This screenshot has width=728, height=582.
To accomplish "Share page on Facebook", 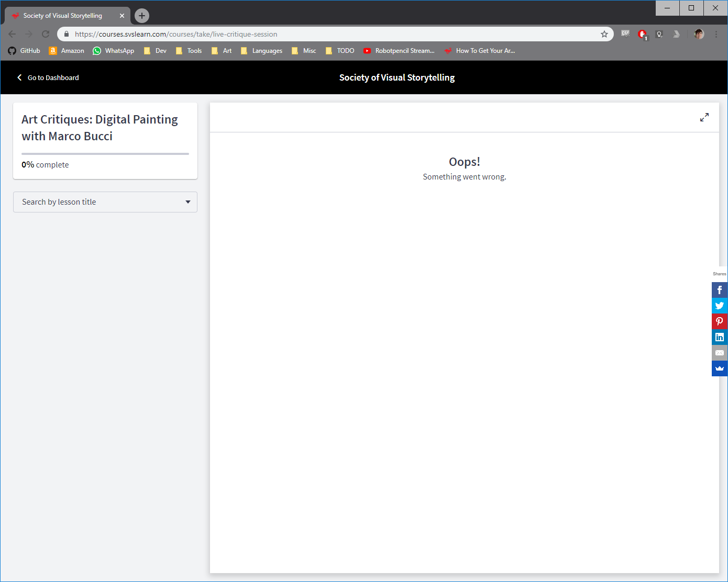I will pyautogui.click(x=720, y=290).
